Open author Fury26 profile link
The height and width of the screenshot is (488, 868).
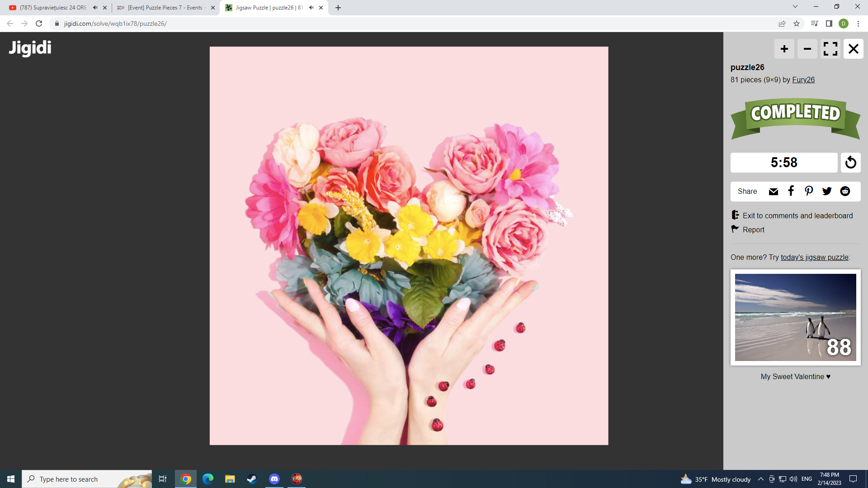[x=803, y=80]
